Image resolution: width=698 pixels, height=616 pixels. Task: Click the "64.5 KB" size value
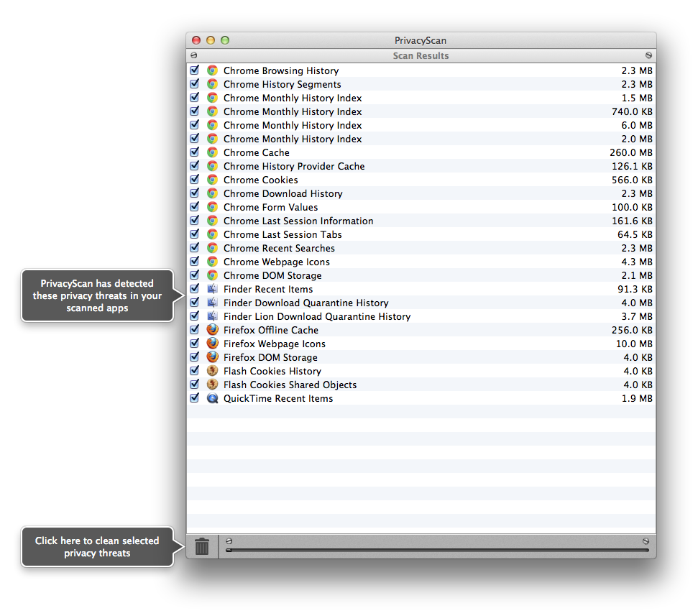click(635, 234)
